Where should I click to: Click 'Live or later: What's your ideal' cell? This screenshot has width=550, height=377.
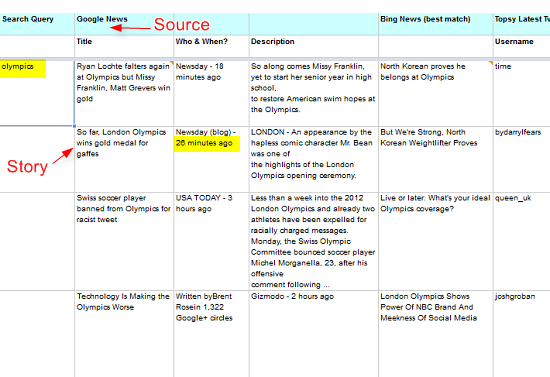pyautogui.click(x=436, y=241)
